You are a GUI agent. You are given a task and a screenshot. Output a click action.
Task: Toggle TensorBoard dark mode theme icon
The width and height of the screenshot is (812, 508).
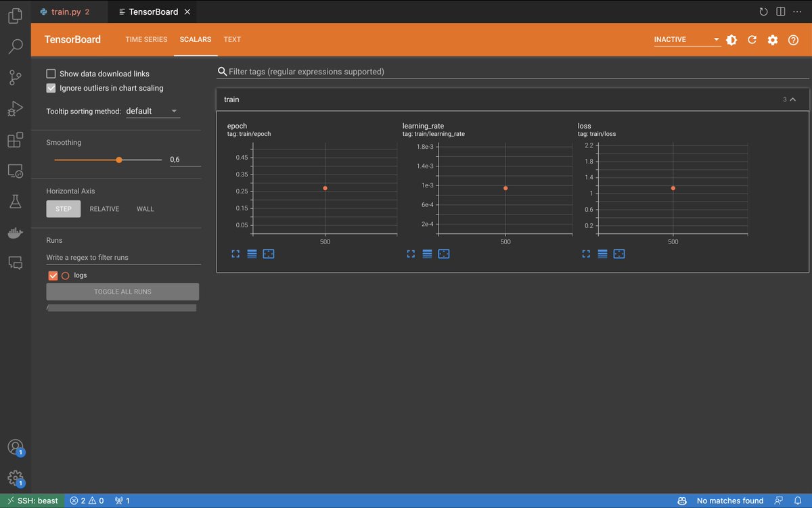(731, 40)
